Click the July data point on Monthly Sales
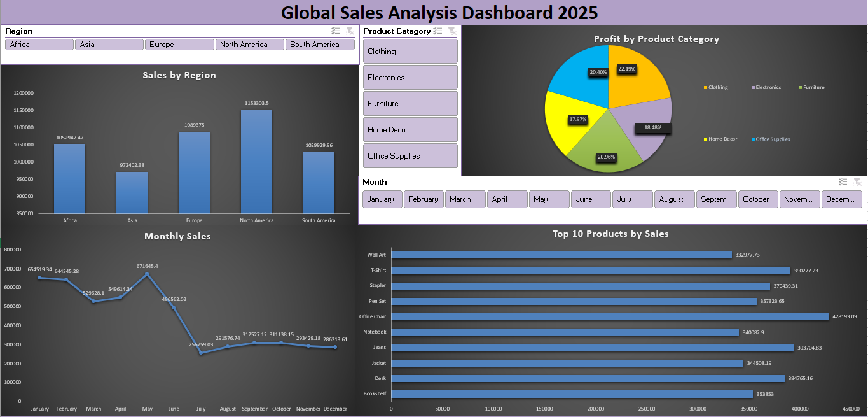 point(201,353)
